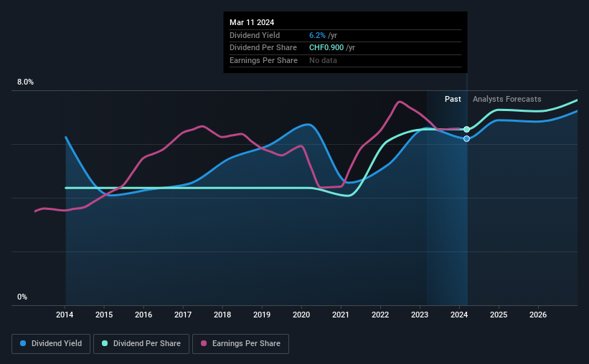This screenshot has height=364, width=589.
Task: Toggle the Dividend Per Share legend button
Action: (141, 344)
